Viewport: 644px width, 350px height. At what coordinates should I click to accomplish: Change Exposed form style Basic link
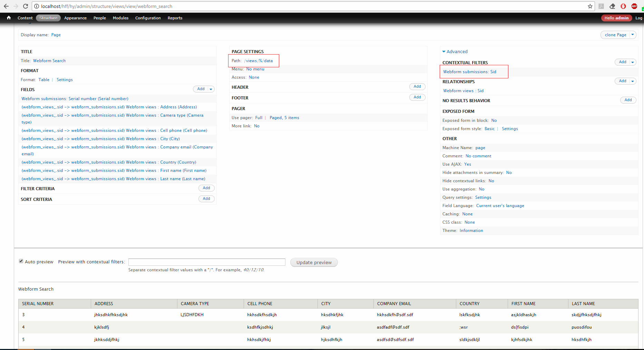[x=489, y=129]
